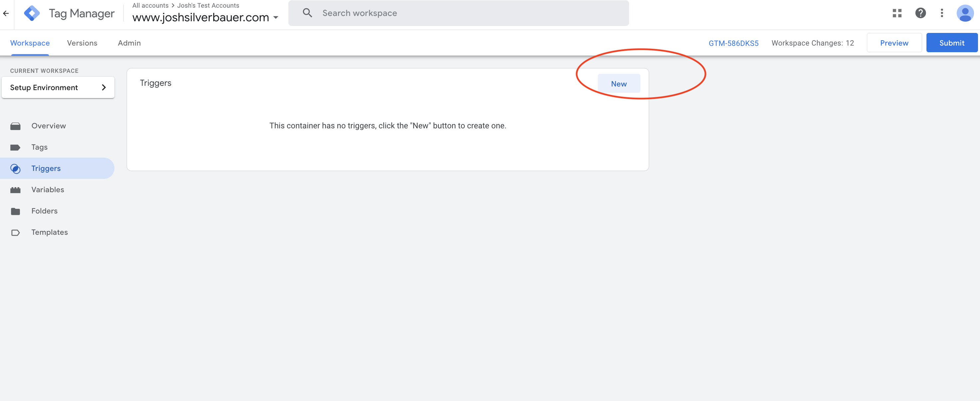Click the Folders icon in sidebar
980x401 pixels.
pos(15,211)
